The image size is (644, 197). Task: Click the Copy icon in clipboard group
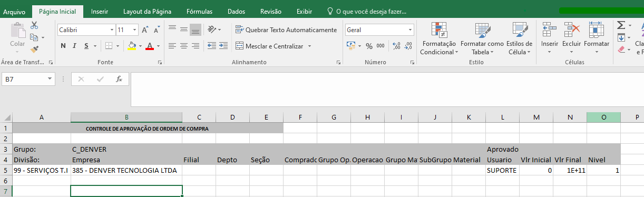coord(34,37)
